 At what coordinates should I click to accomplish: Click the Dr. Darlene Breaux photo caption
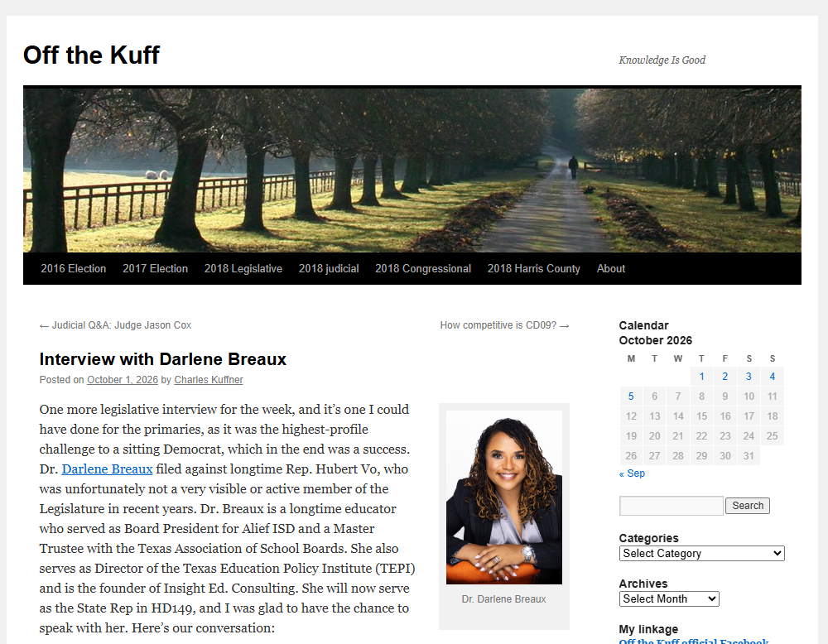pyautogui.click(x=503, y=599)
